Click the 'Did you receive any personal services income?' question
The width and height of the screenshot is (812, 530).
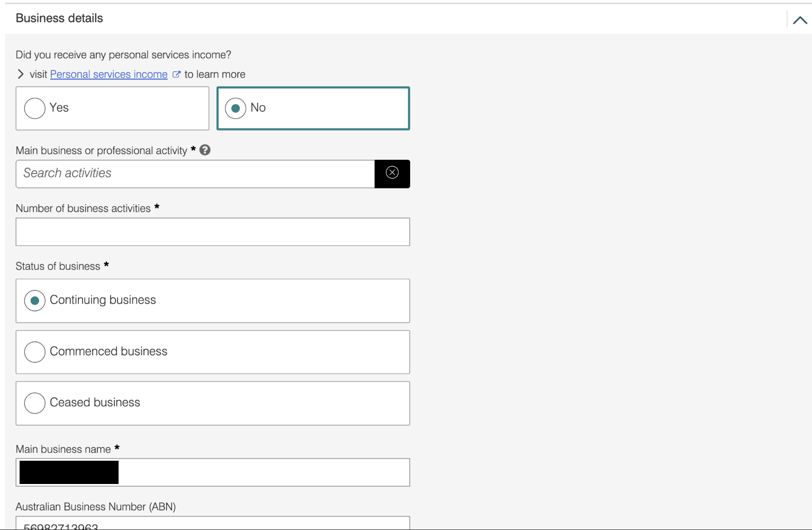click(x=123, y=54)
